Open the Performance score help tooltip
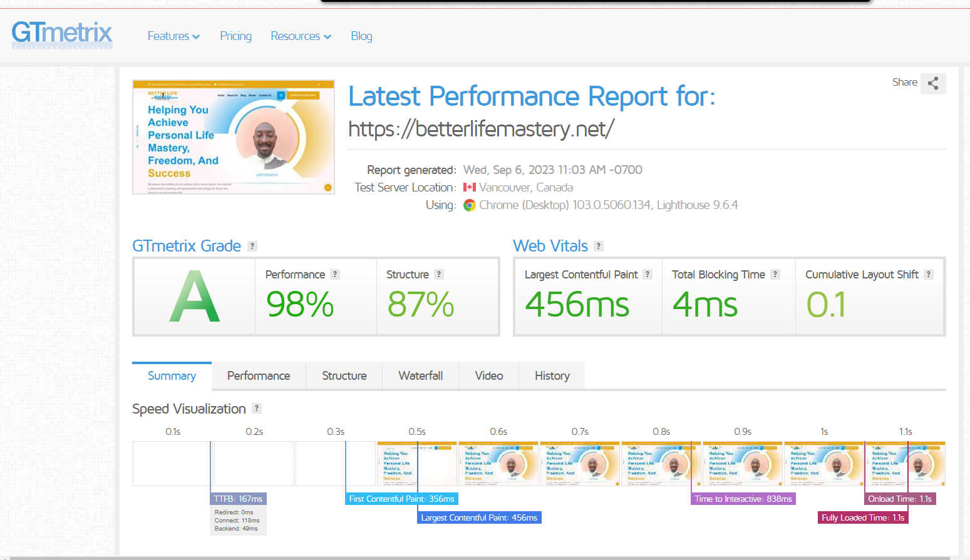Viewport: 970px width, 560px height. point(335,275)
